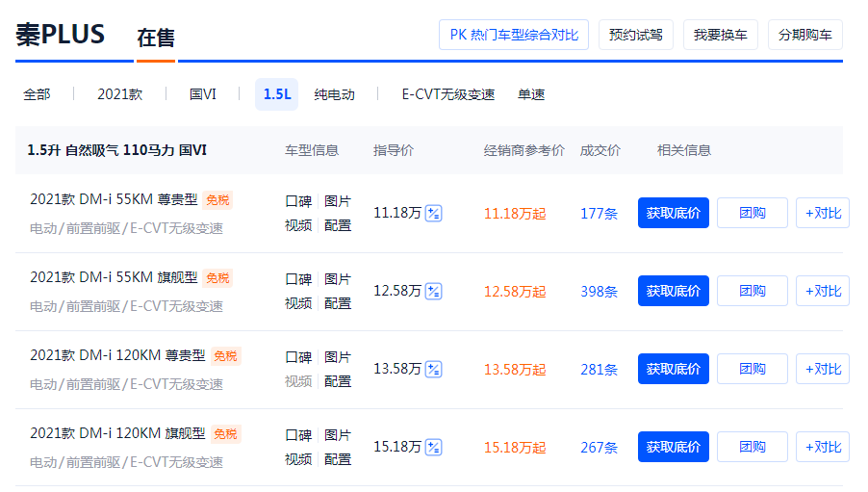
Task: Get lowest price for DM-i 120KM 旗舰型
Action: [674, 447]
